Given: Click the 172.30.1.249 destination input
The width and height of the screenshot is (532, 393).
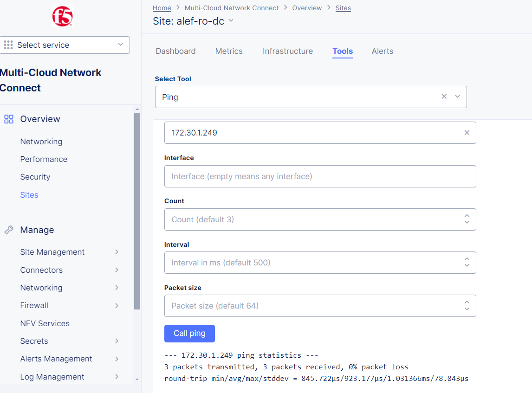Looking at the screenshot, I should pyautogui.click(x=320, y=133).
